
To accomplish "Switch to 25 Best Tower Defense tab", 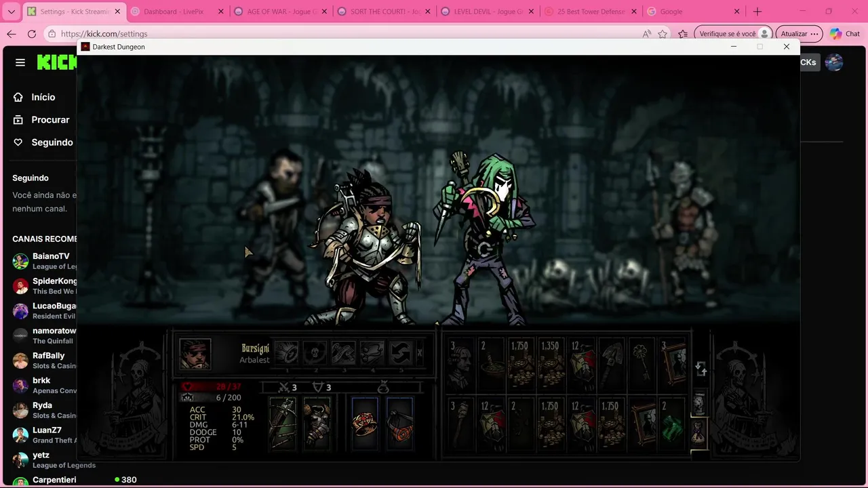I will tap(590, 12).
